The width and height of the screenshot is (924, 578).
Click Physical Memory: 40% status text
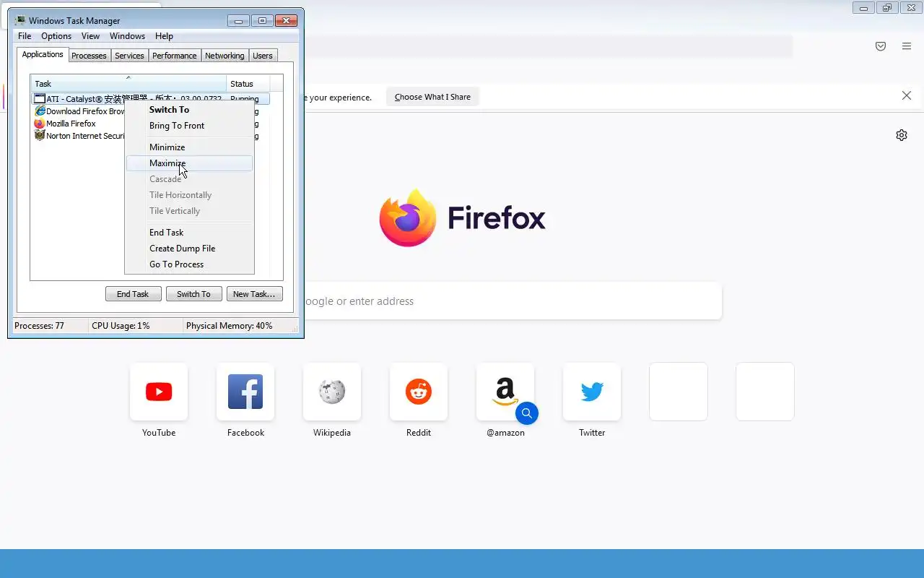coord(229,326)
